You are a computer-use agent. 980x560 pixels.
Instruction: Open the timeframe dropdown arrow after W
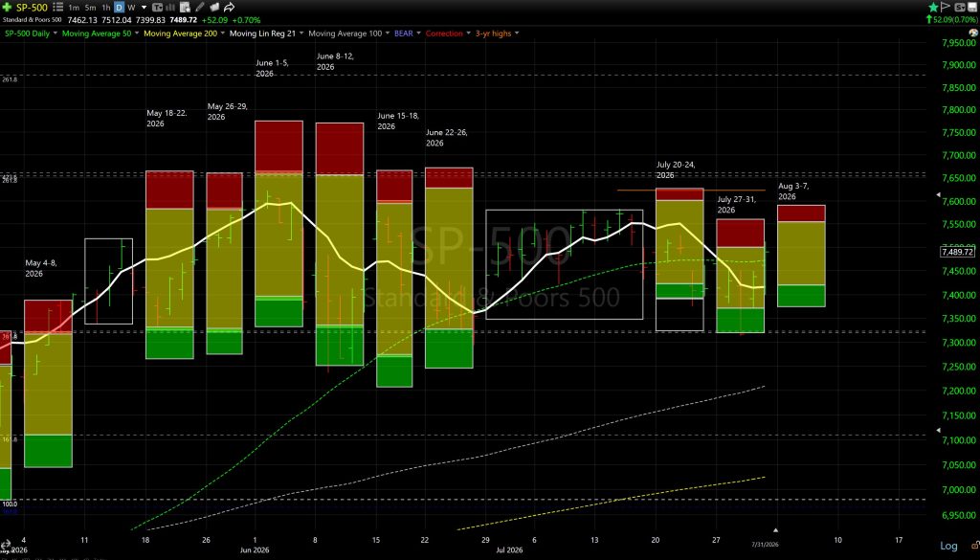(144, 8)
